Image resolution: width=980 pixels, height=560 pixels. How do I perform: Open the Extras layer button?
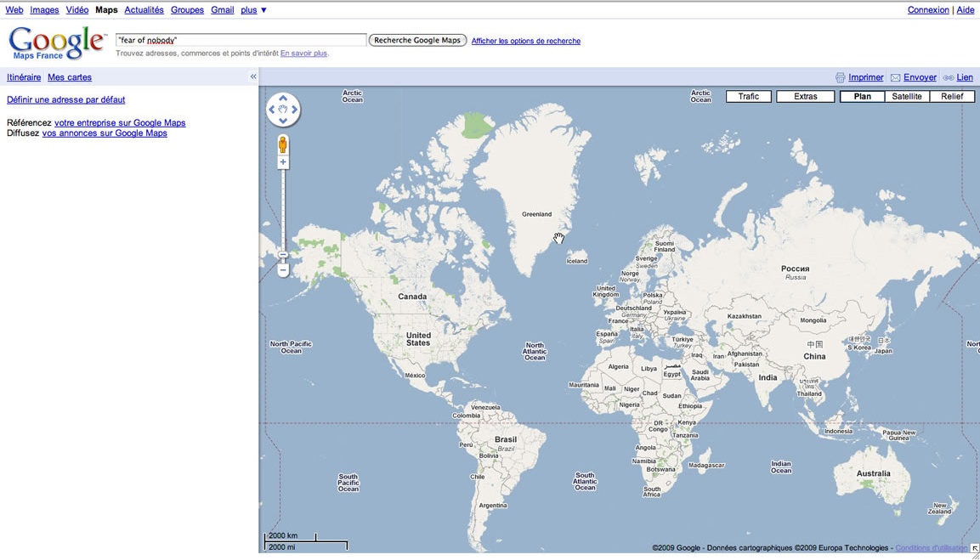point(806,96)
